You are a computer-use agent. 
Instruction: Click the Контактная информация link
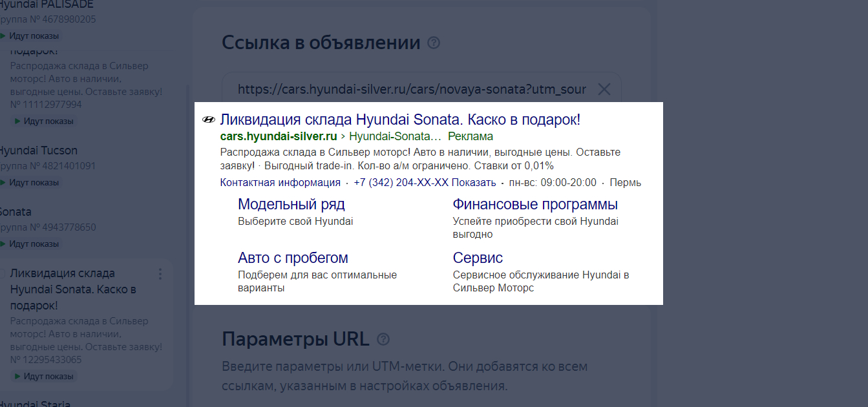pyautogui.click(x=280, y=183)
